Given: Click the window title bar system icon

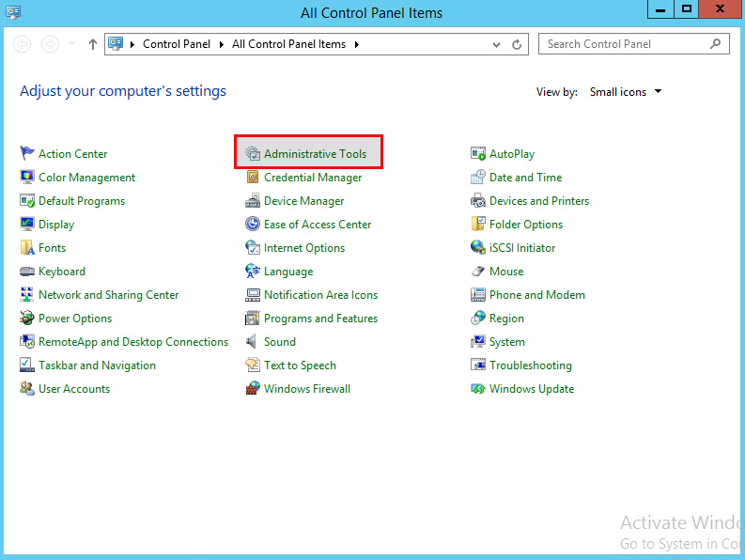Looking at the screenshot, I should 13,12.
